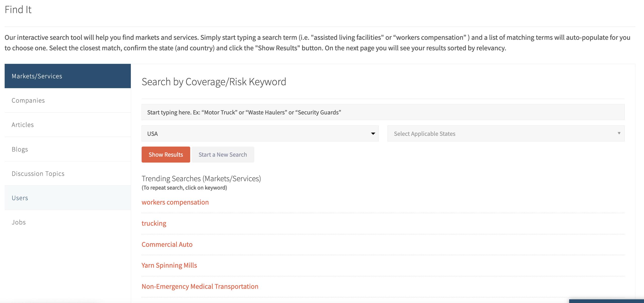
Task: Click the Show Results button
Action: click(166, 155)
